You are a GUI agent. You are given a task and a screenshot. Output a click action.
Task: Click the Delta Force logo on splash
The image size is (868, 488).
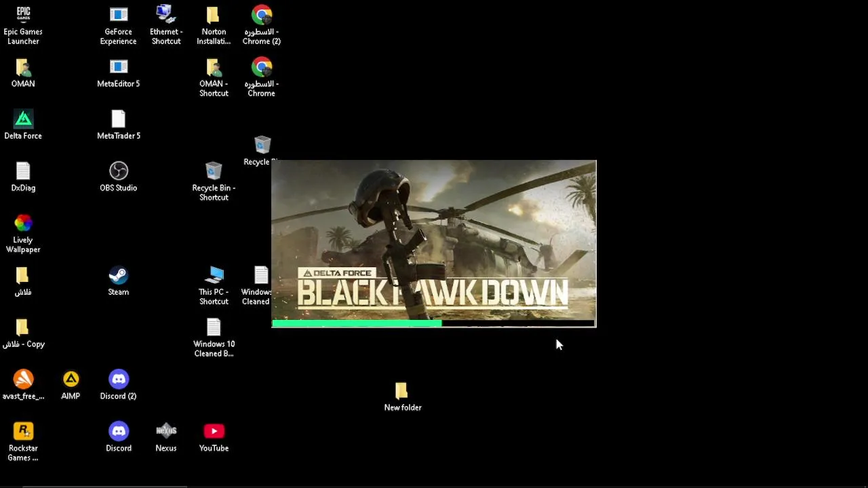click(x=337, y=273)
